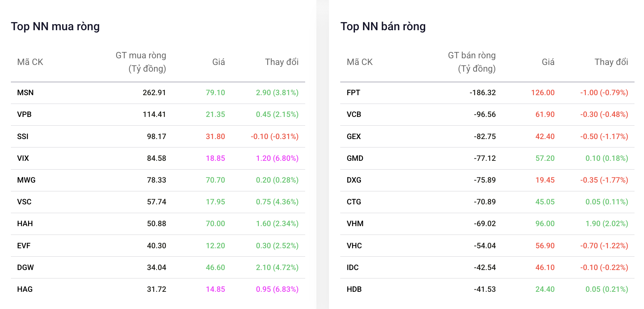Click the CTG price 45.05
The height and width of the screenshot is (309, 644).
click(x=545, y=202)
